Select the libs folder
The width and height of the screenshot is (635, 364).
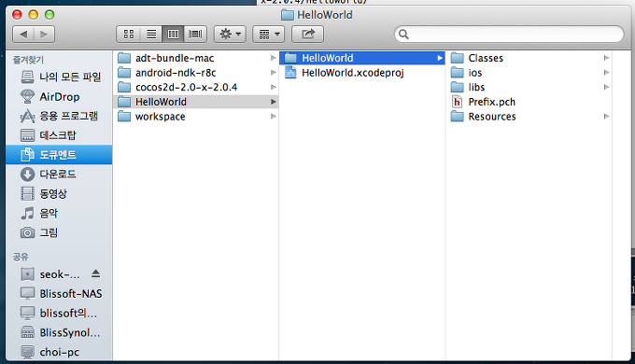(x=529, y=87)
